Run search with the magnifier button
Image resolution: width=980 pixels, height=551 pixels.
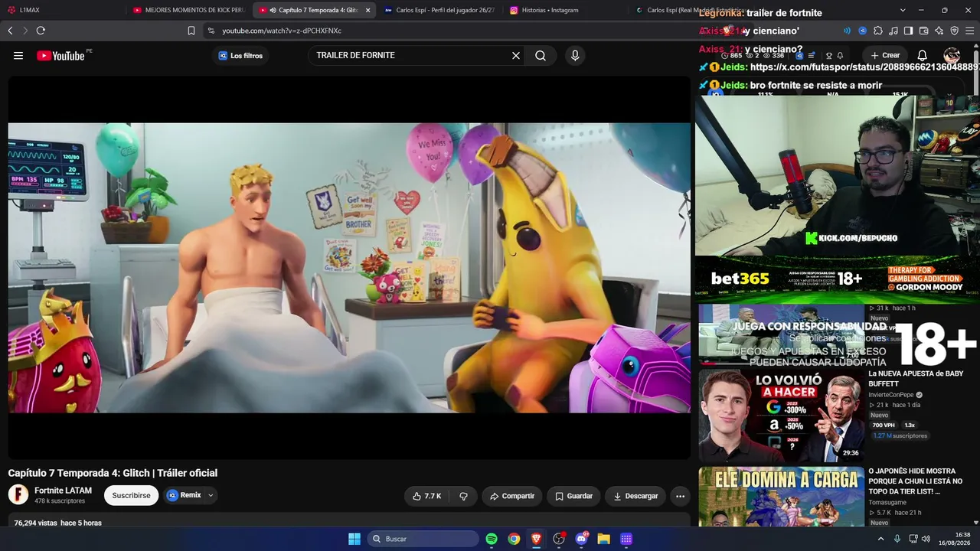[x=541, y=55]
